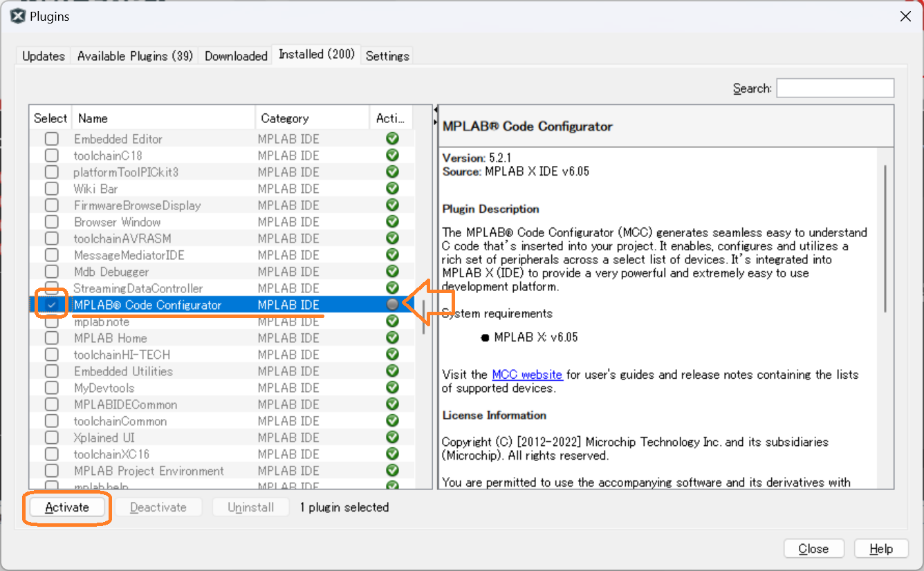Viewport: 924px width, 571px height.
Task: Click active status icon for Xplained UI
Action: [x=392, y=438]
